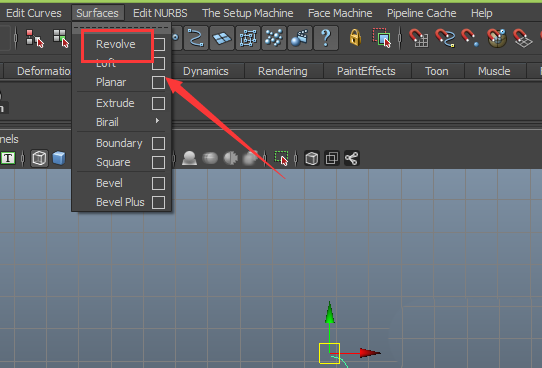Toggle the surfaces selection mask icon
Screen dimensions: 542x368
coord(222,38)
